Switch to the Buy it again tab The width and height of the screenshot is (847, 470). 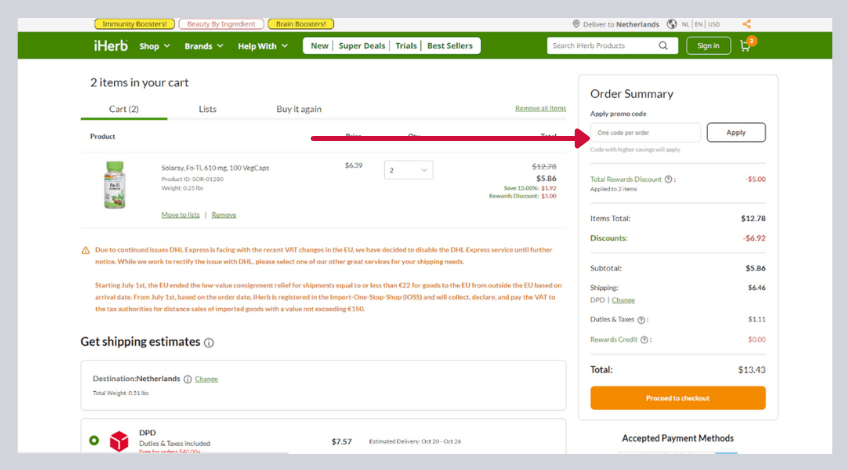click(x=299, y=109)
